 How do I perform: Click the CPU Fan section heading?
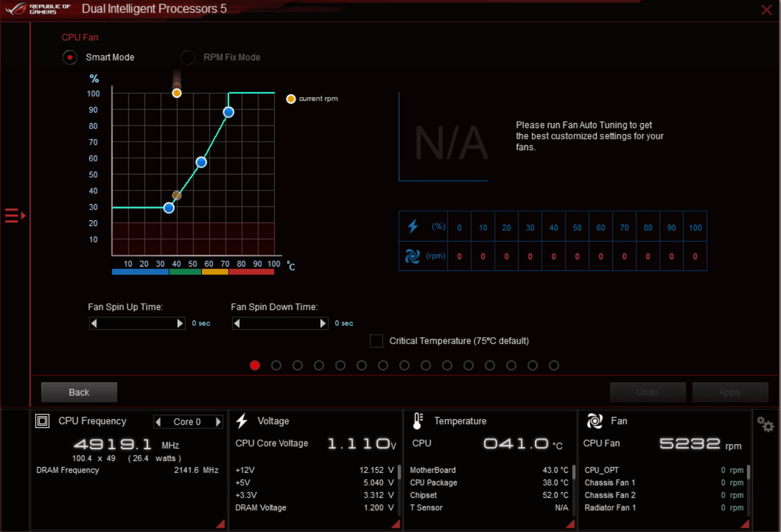coord(80,37)
